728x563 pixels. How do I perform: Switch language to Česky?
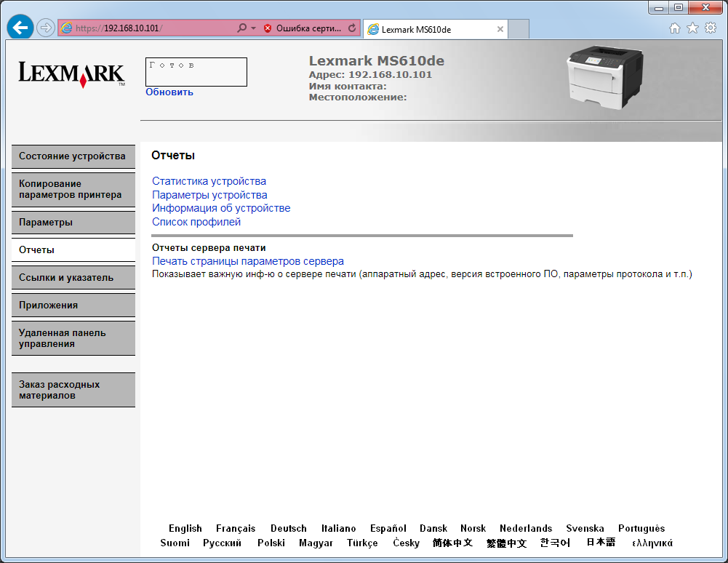tap(406, 543)
